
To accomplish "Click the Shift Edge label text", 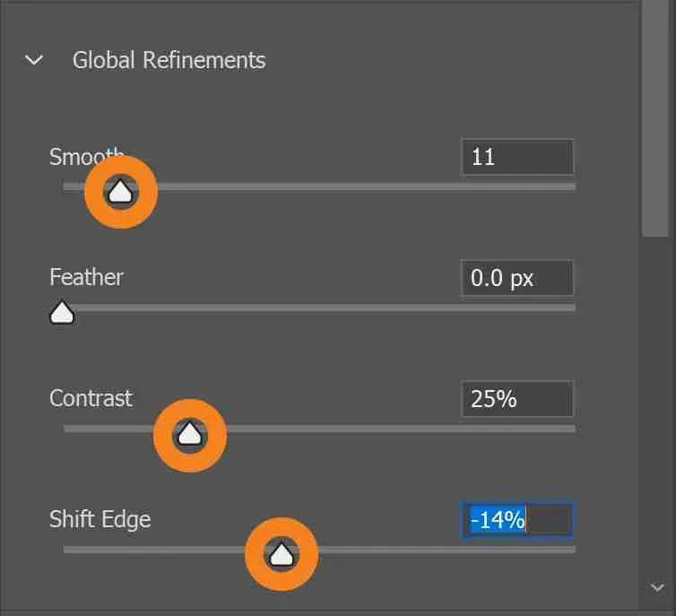I will coord(100,519).
